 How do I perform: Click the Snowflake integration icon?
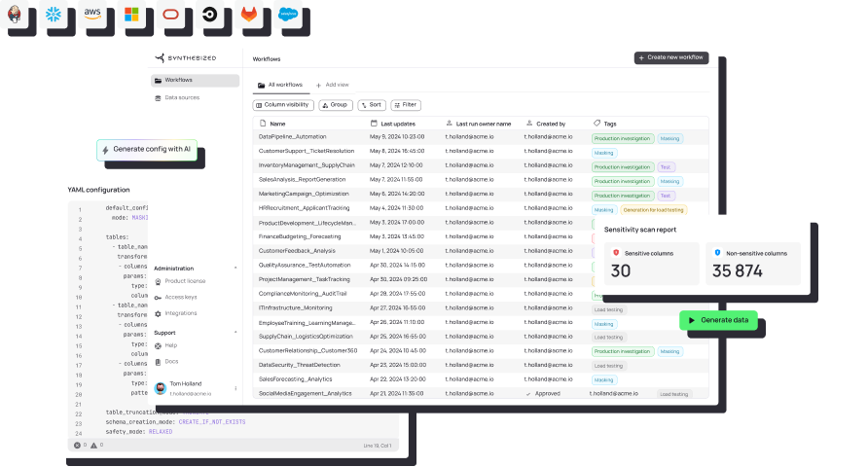click(54, 15)
